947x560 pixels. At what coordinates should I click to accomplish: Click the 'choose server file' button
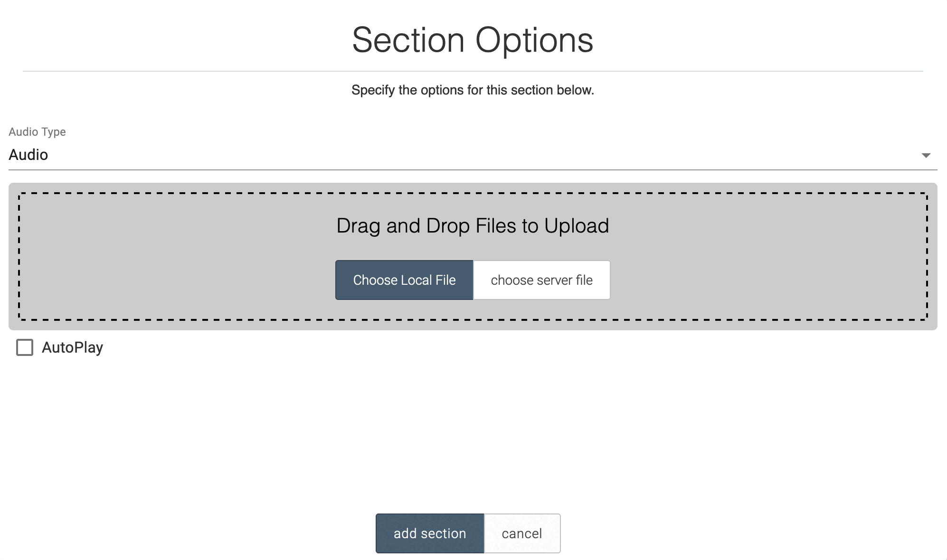[x=541, y=280]
